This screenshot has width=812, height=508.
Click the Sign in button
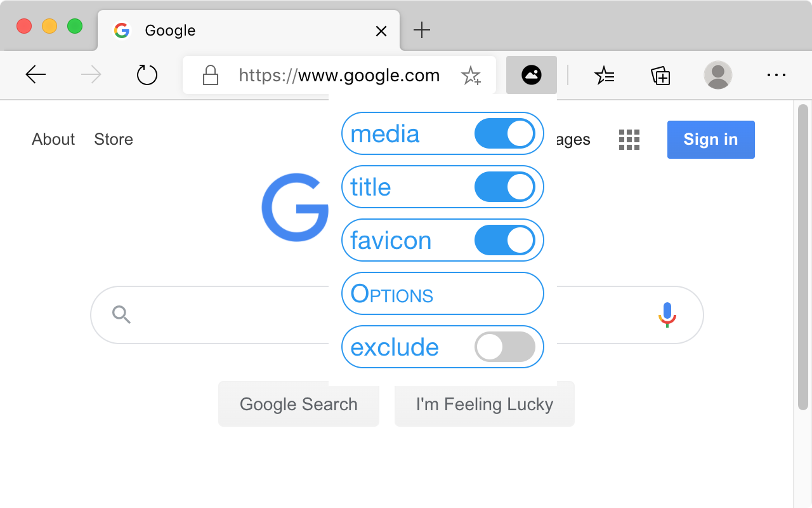pos(710,140)
